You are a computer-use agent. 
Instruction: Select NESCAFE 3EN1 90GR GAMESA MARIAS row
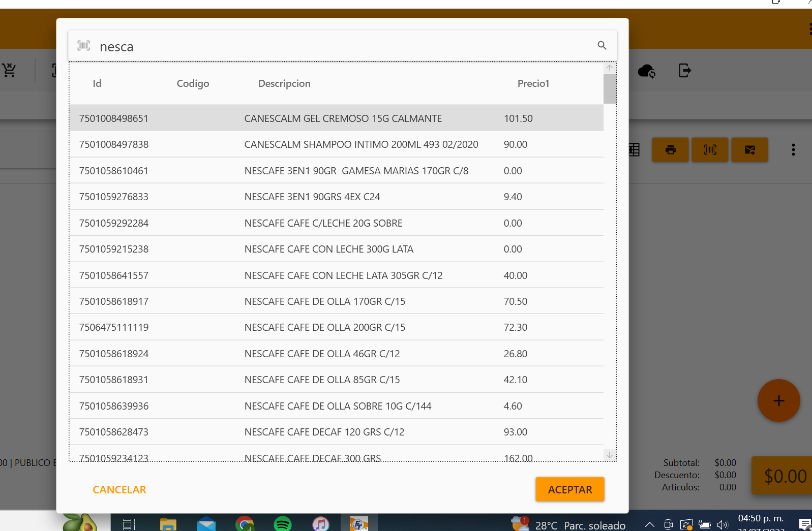(x=337, y=171)
